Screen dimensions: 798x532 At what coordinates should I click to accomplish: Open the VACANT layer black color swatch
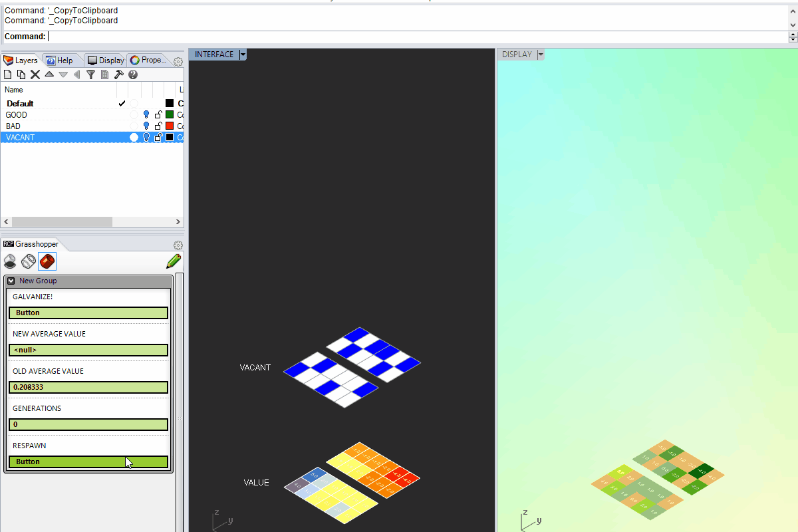pyautogui.click(x=170, y=138)
